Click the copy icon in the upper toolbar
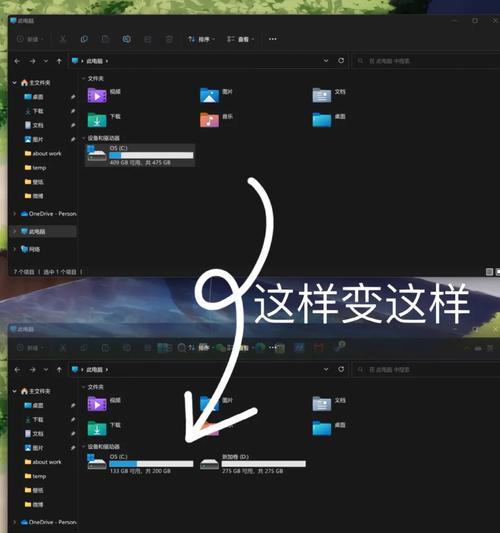Image resolution: width=500 pixels, height=533 pixels. coord(84,39)
